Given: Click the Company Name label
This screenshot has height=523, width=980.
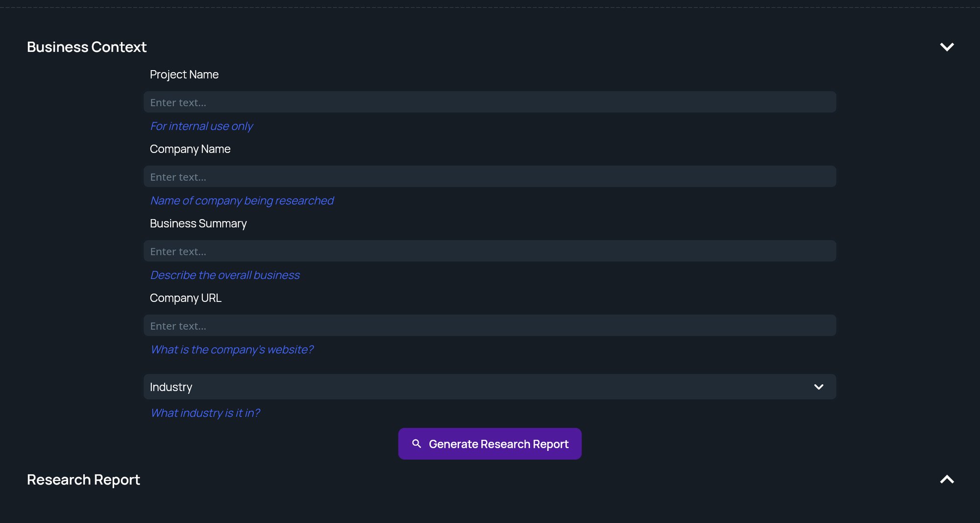Looking at the screenshot, I should 190,149.
